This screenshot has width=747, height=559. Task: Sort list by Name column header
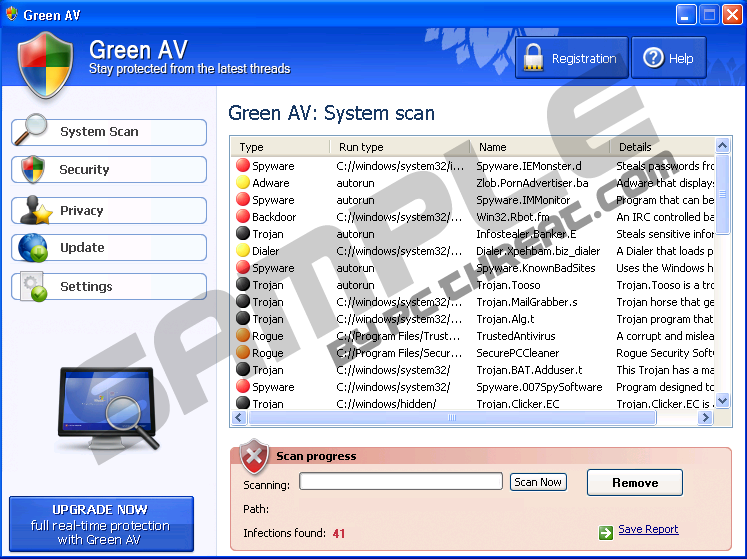(x=540, y=147)
